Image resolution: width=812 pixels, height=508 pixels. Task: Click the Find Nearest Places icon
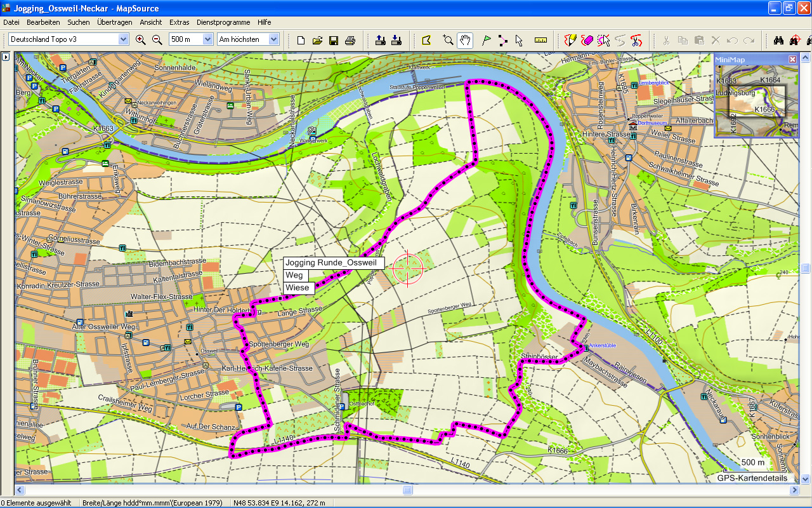pos(795,40)
